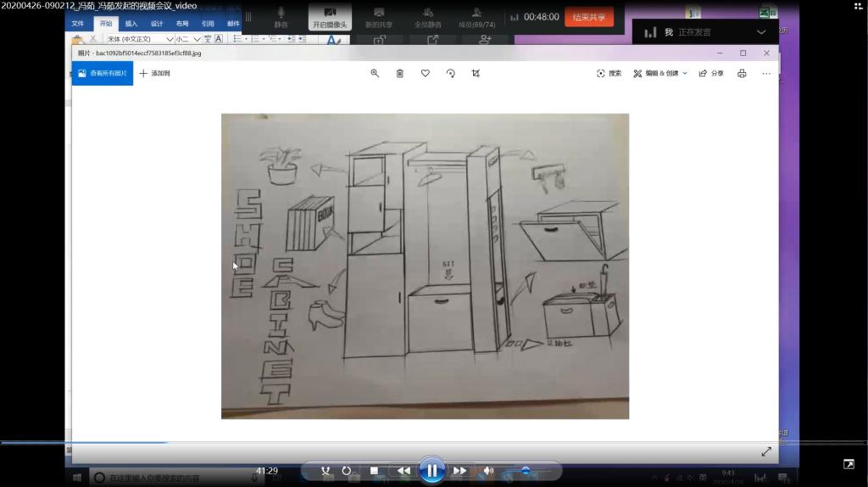Rotate the photo with the rotate icon
The width and height of the screenshot is (868, 487).
[451, 74]
